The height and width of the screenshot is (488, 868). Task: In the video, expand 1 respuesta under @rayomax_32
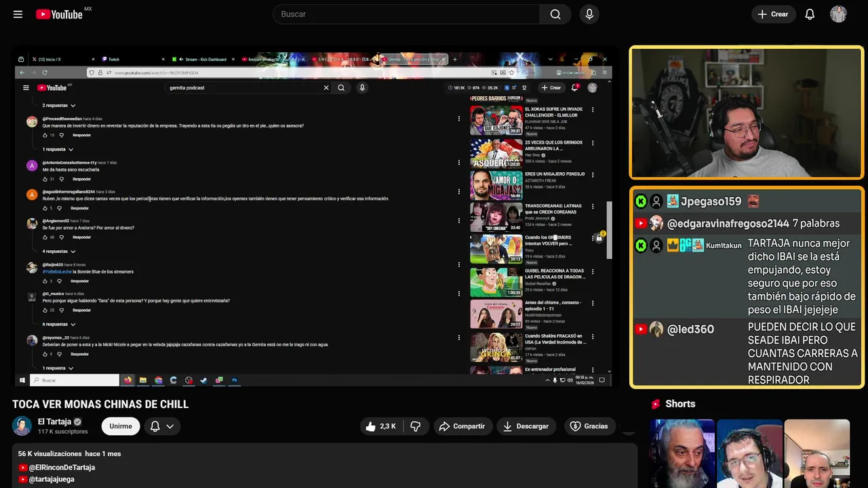pyautogui.click(x=58, y=368)
